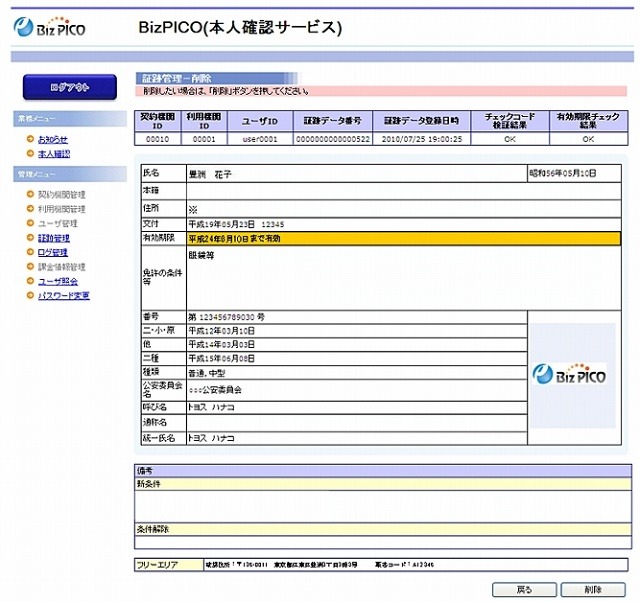This screenshot has height=603, width=640.
Task: Click OK under 有効期限チェック結果
Action: (x=588, y=139)
